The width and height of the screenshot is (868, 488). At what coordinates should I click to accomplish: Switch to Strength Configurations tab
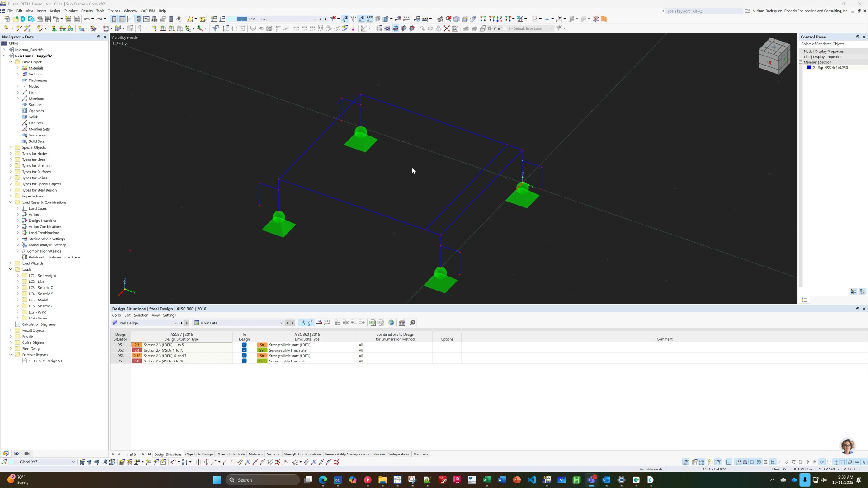tap(302, 455)
